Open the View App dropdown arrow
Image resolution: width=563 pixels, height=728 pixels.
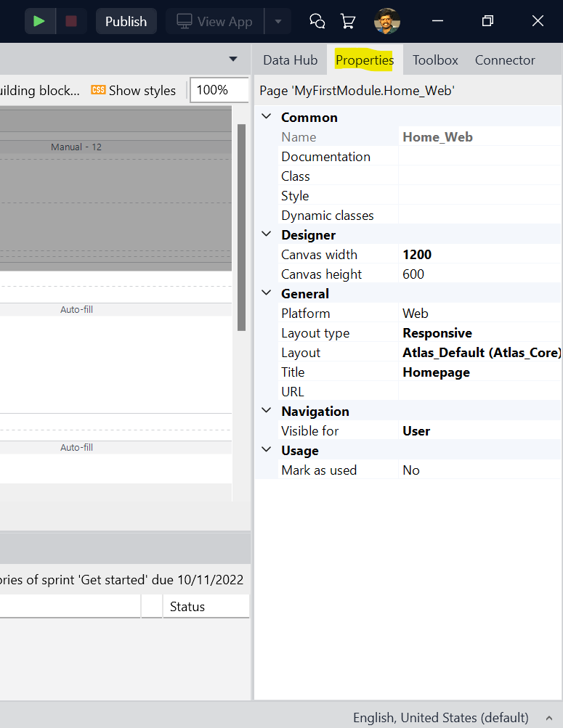278,21
